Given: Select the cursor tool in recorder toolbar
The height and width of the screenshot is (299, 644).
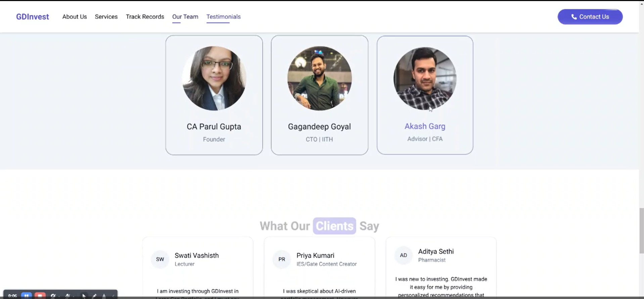Looking at the screenshot, I should coord(84,296).
